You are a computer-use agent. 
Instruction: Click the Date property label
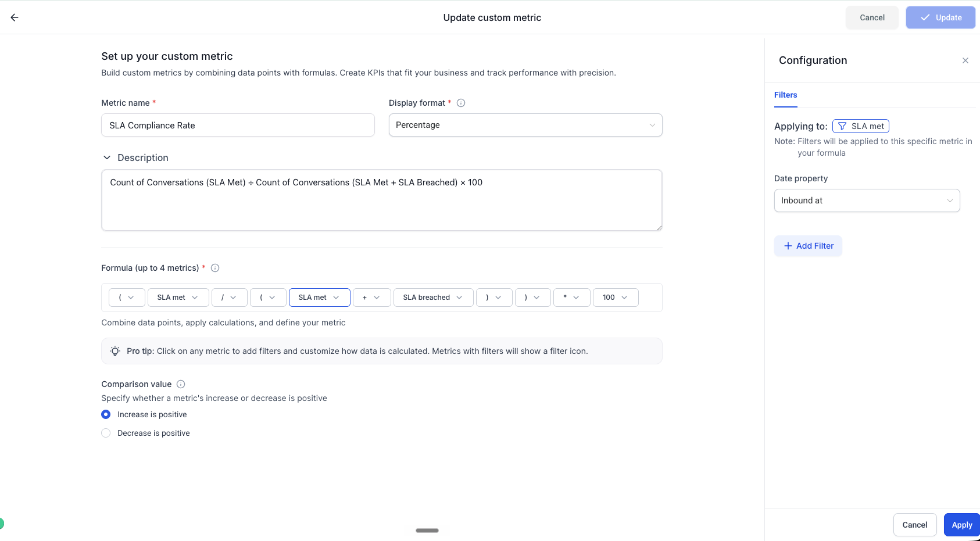801,178
